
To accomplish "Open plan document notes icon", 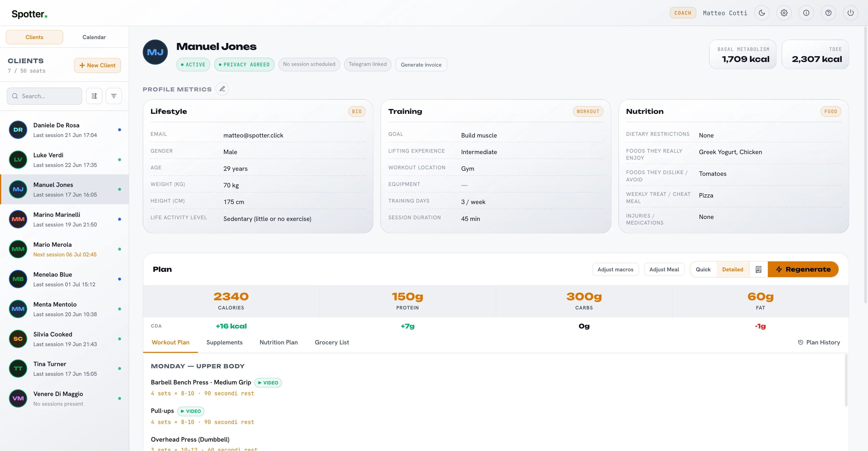I will pos(759,269).
